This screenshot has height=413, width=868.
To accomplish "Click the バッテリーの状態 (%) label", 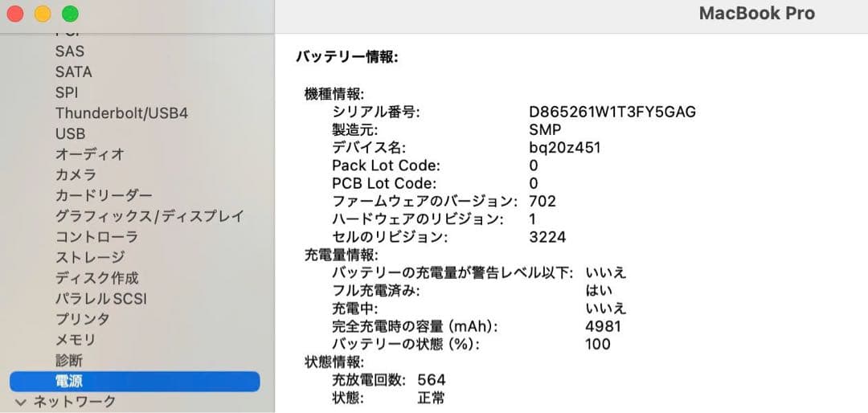I will [406, 344].
